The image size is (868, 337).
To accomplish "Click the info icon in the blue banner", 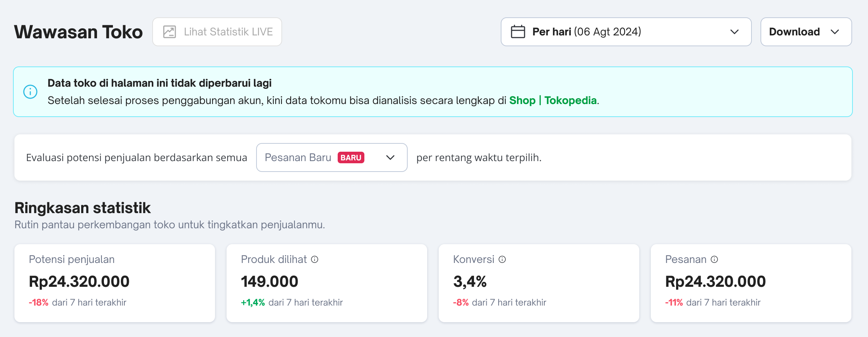I will click(30, 91).
